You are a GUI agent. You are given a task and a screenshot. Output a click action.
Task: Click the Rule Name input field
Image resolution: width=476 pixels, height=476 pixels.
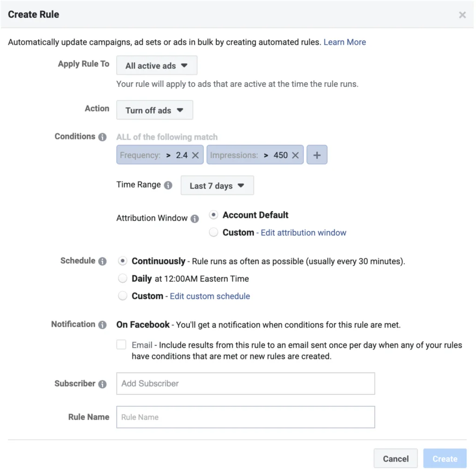pyautogui.click(x=245, y=417)
